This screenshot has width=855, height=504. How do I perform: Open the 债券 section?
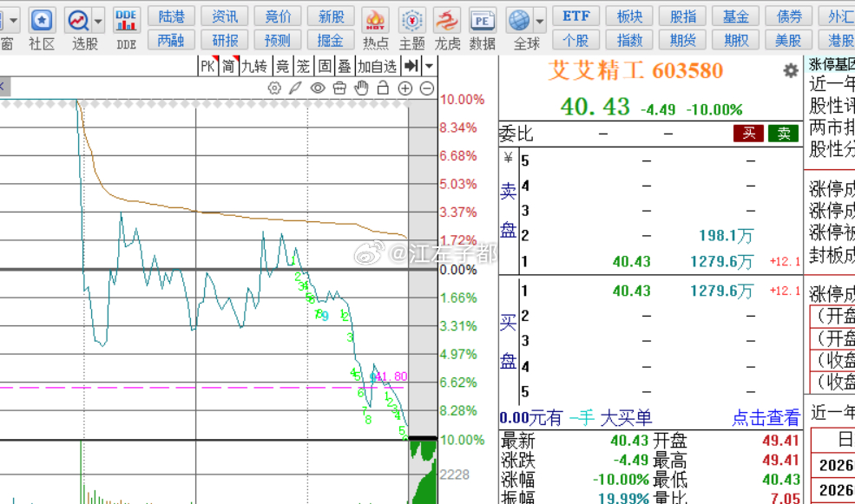click(x=789, y=16)
